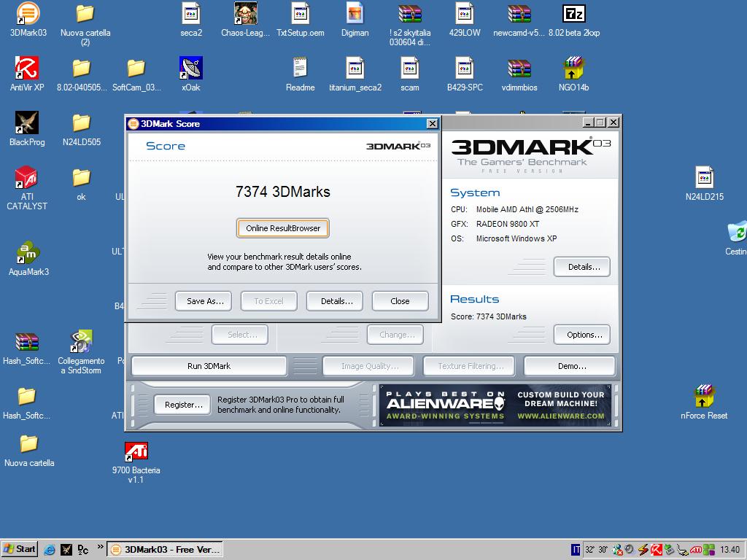Click the IT language indicator in the taskbar
The height and width of the screenshot is (560, 747).
(576, 550)
